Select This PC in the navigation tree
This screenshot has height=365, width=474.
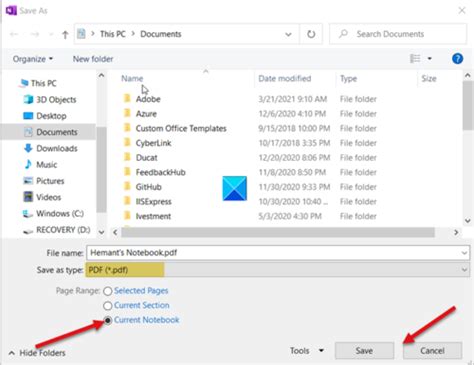pyautogui.click(x=43, y=83)
